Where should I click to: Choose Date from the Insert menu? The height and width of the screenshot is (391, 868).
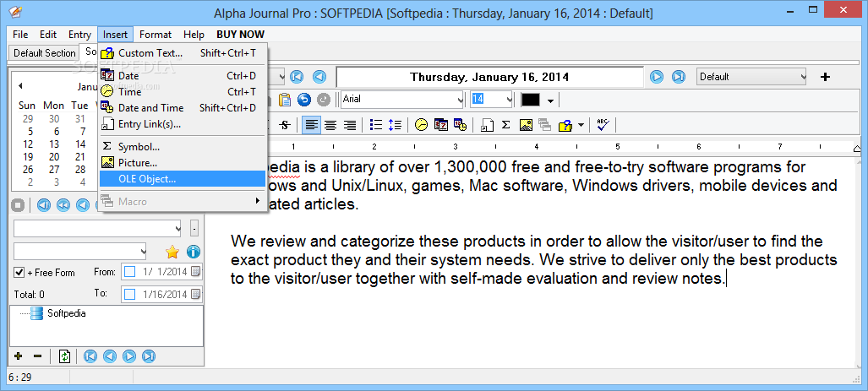pos(183,76)
